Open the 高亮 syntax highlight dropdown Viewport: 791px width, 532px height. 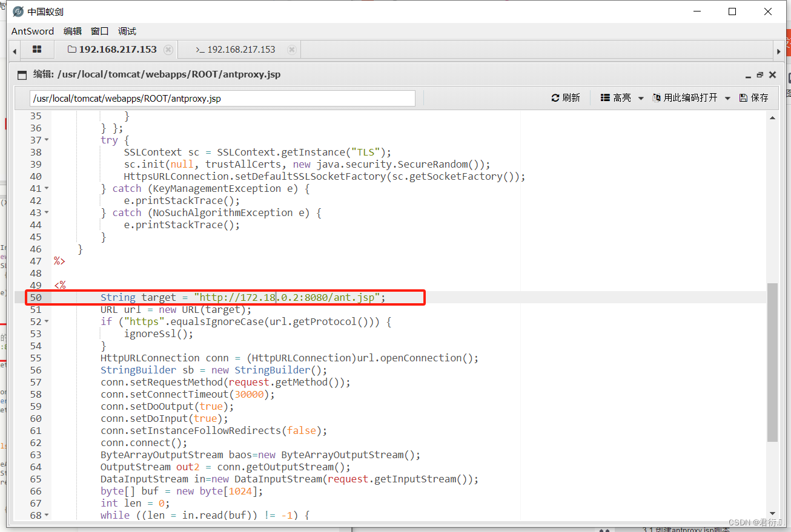[622, 97]
